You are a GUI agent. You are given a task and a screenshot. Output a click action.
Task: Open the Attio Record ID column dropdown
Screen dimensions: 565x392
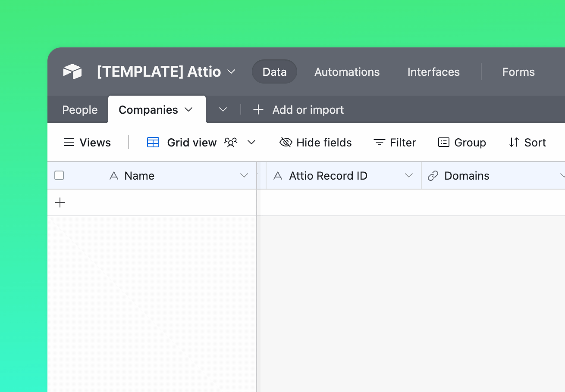pos(409,176)
